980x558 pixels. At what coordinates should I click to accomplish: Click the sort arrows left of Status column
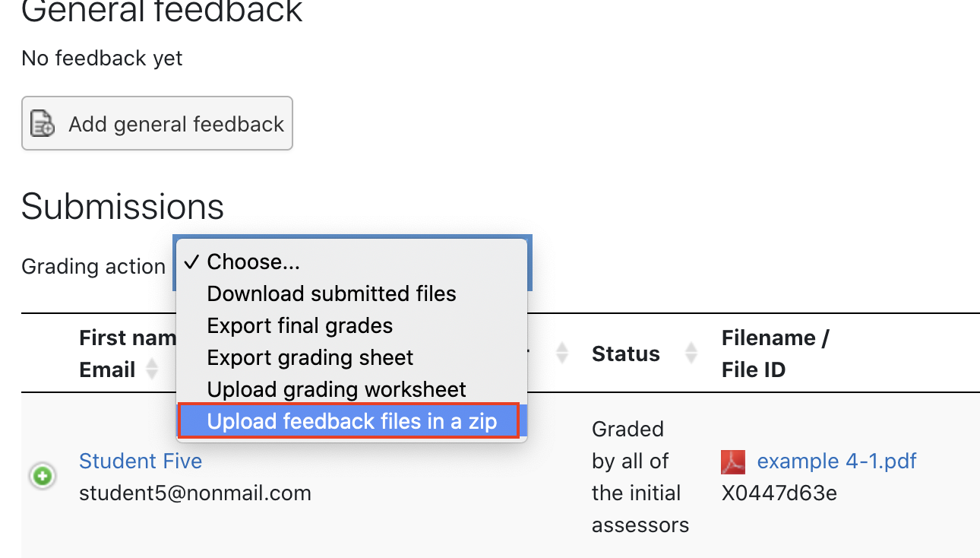coord(562,353)
